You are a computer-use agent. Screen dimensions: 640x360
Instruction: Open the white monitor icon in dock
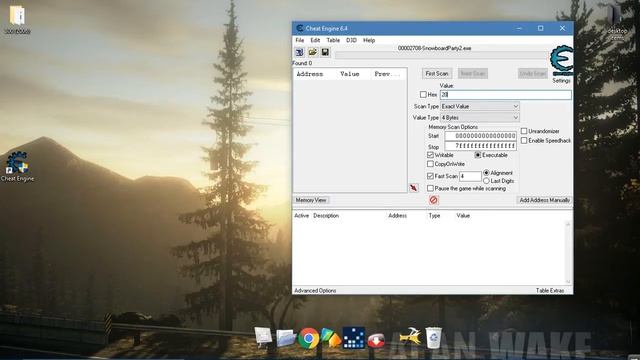coord(264,338)
